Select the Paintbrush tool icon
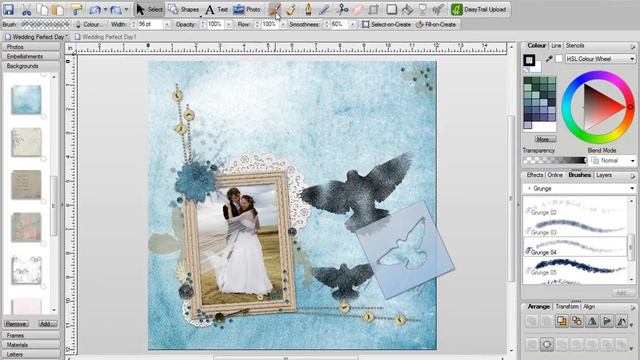640x360 pixels. [275, 9]
